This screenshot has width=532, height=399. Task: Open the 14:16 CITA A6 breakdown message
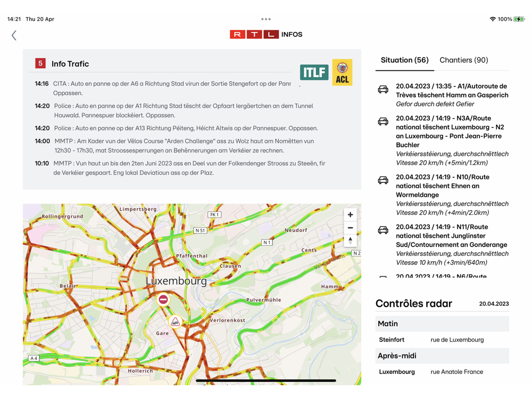tap(163, 88)
